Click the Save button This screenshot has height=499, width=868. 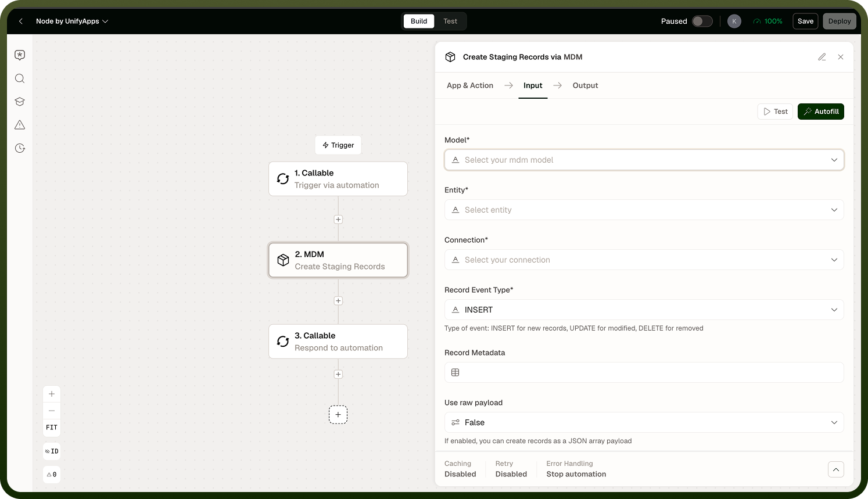pyautogui.click(x=805, y=21)
